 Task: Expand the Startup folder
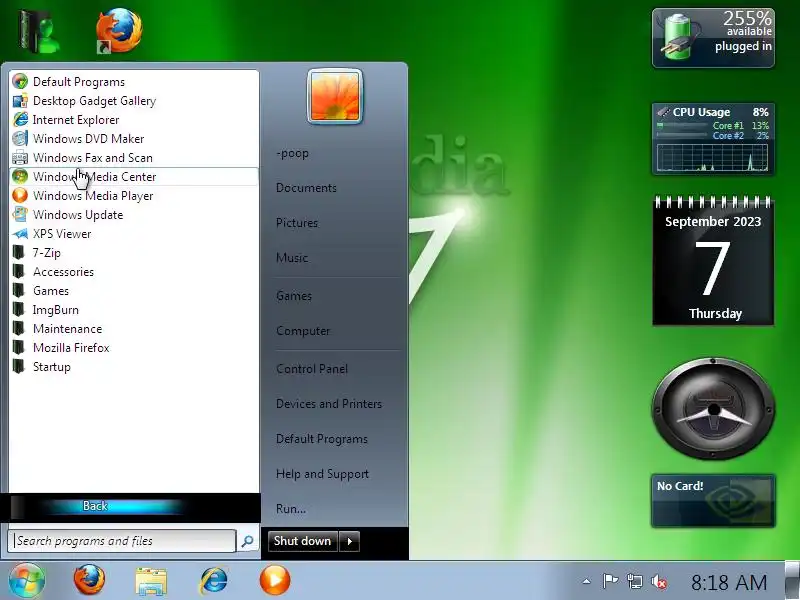[134, 366]
